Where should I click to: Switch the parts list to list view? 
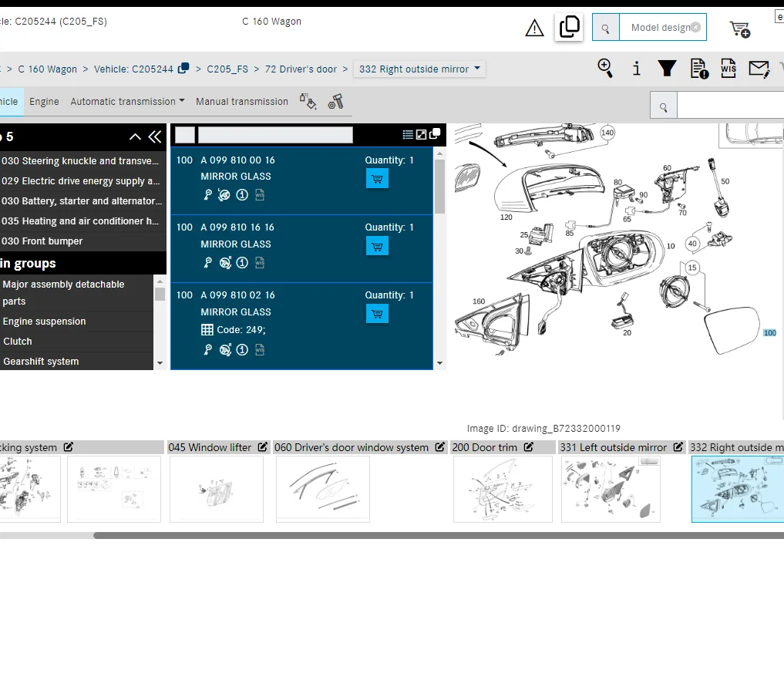[408, 134]
